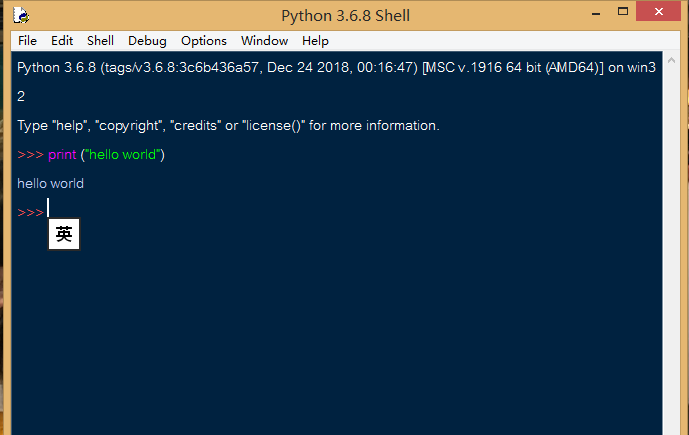689x435 pixels.
Task: Click the 英 input method indicator
Action: pyautogui.click(x=64, y=235)
